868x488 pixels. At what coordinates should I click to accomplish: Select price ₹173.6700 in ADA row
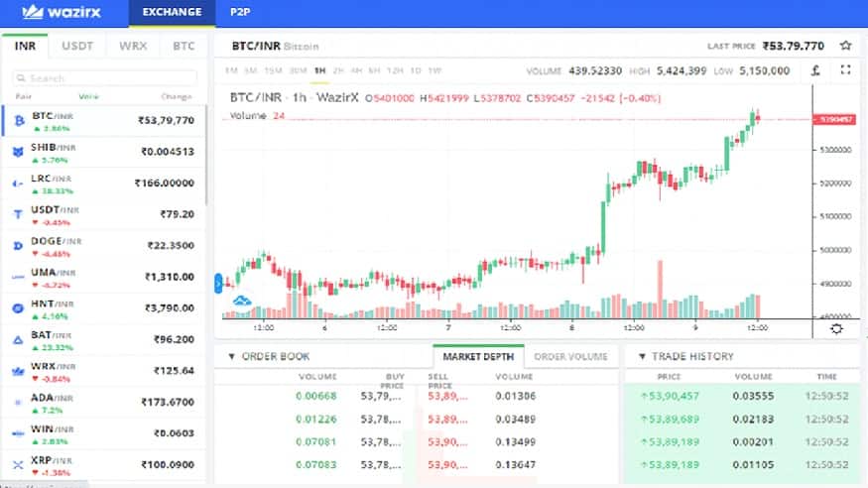click(x=168, y=403)
